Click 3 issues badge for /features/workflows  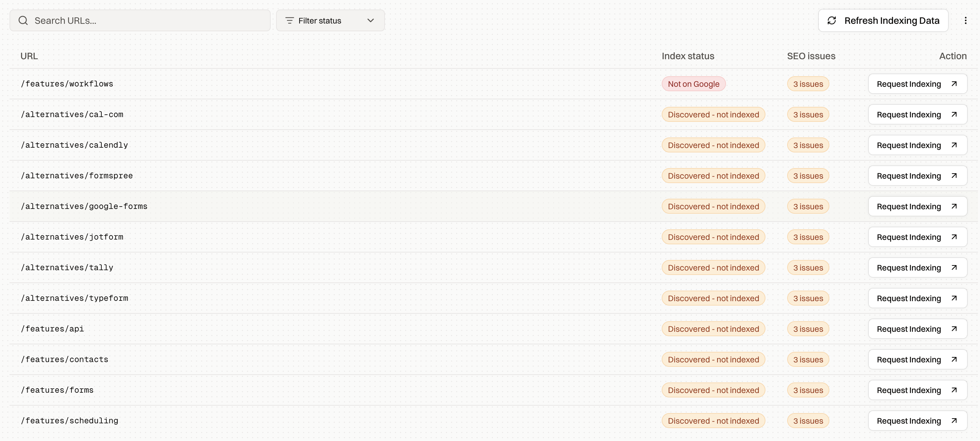pos(808,84)
